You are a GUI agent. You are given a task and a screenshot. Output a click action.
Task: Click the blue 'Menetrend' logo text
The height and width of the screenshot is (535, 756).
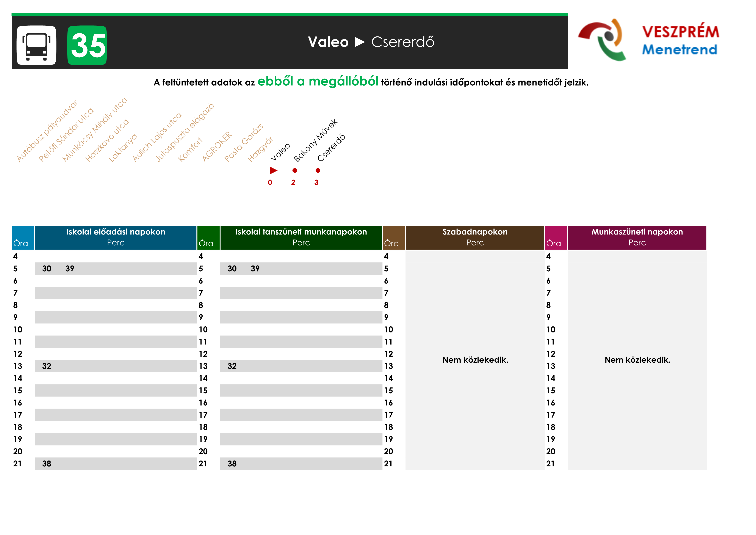coord(680,50)
